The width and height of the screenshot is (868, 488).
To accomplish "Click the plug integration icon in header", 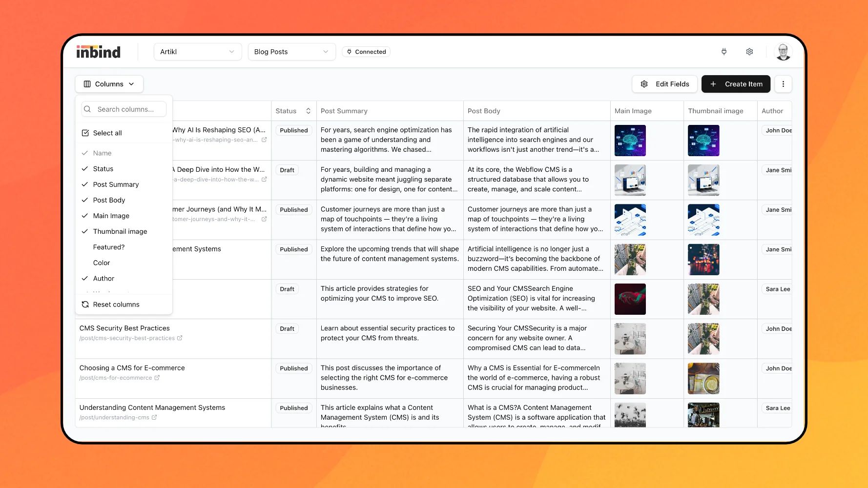I will (x=724, y=52).
